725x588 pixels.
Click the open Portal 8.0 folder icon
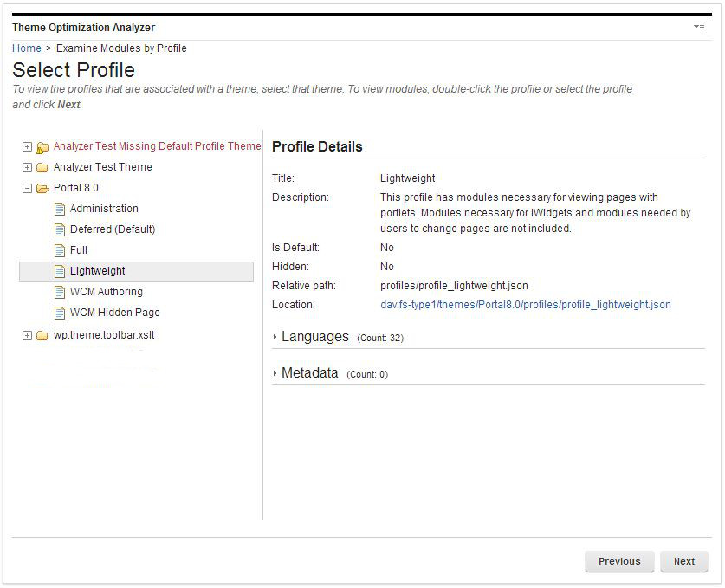coord(42,189)
